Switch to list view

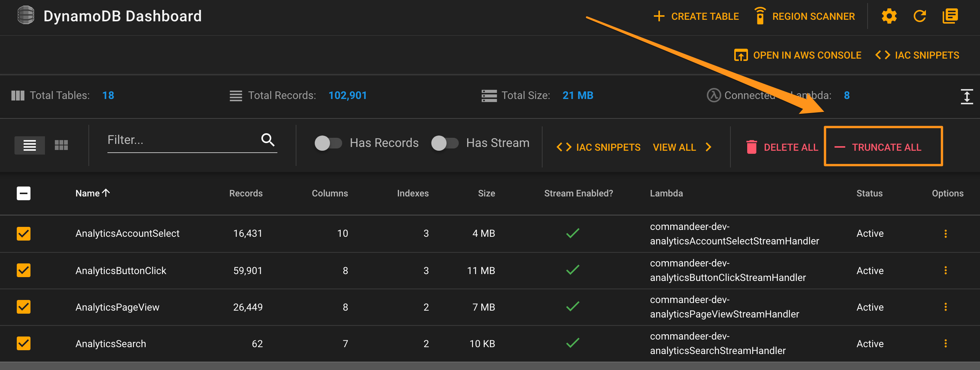(30, 145)
